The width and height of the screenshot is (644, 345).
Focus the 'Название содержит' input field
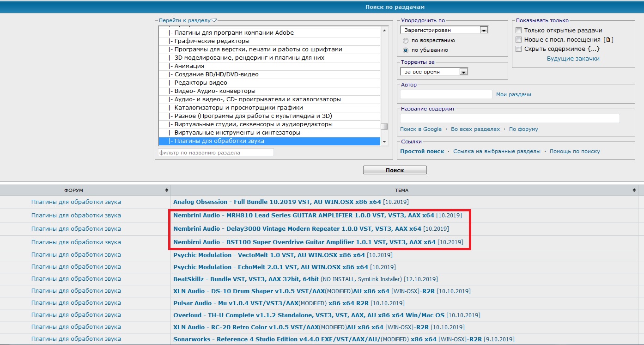510,118
